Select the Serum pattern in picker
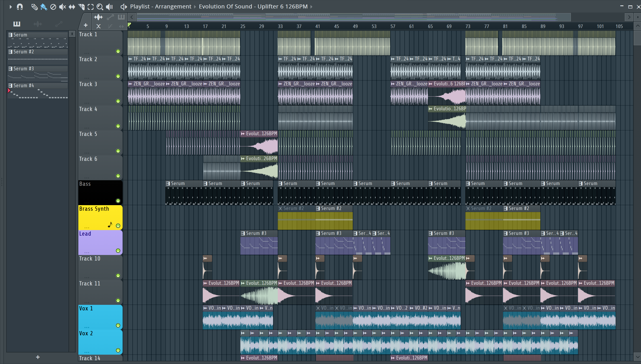 click(38, 40)
